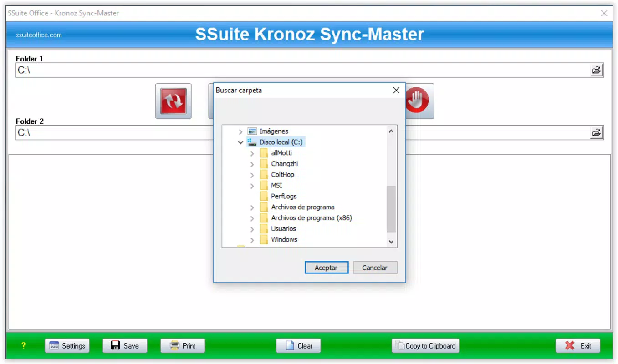Click the MSI folder icon
The height and width of the screenshot is (364, 618).
tap(264, 186)
